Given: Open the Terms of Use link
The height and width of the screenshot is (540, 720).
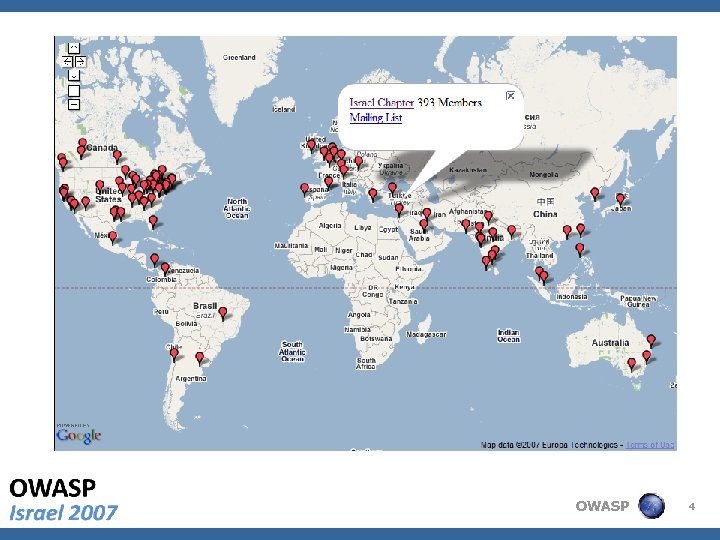Looking at the screenshot, I should pyautogui.click(x=650, y=445).
